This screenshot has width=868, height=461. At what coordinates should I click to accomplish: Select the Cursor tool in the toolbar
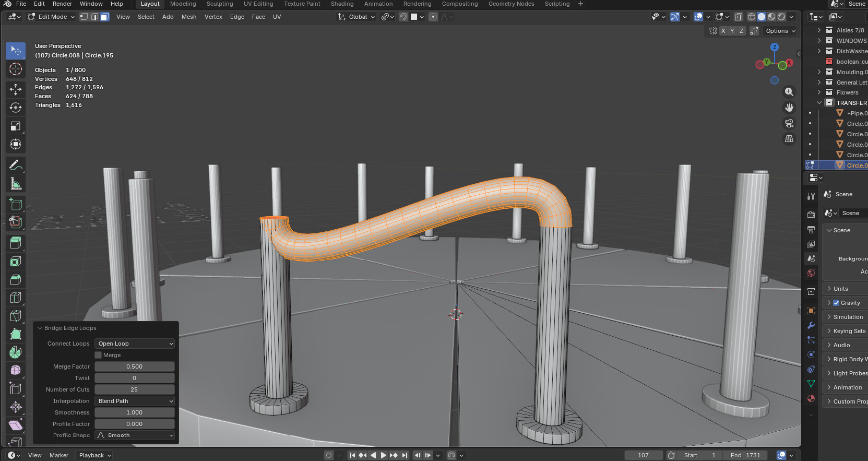tap(16, 69)
